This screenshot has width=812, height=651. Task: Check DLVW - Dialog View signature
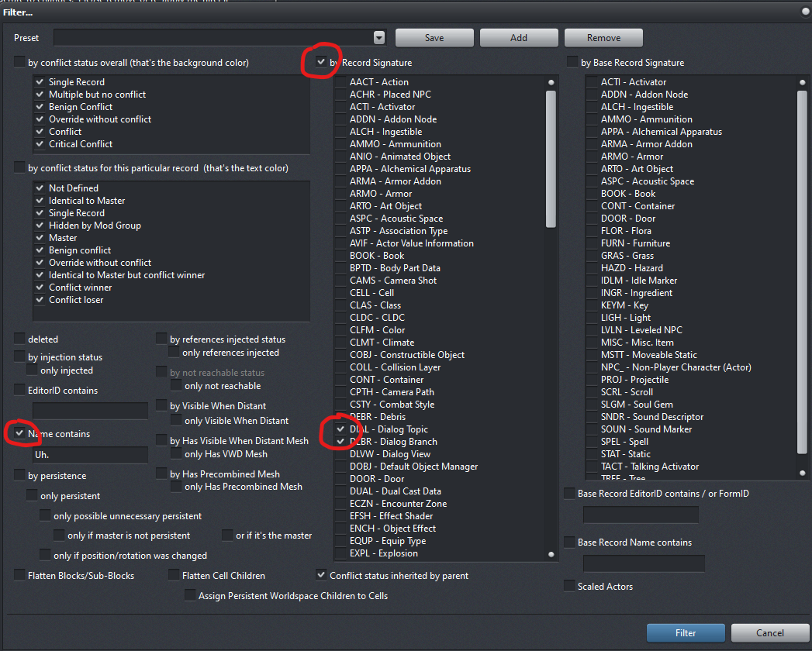(x=340, y=454)
